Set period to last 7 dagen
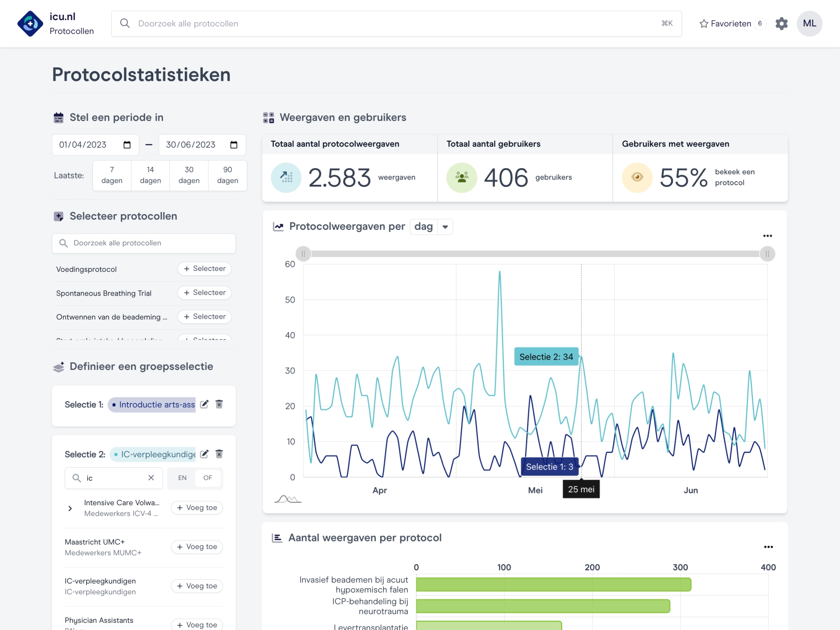 click(111, 175)
